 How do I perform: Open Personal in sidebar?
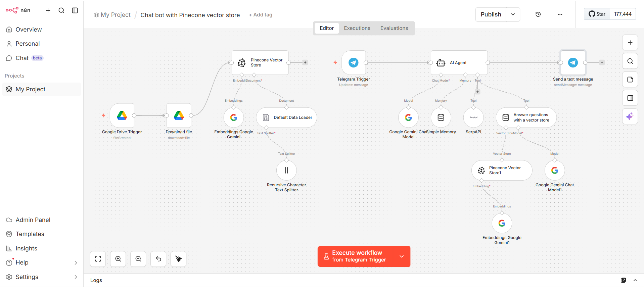42,44
